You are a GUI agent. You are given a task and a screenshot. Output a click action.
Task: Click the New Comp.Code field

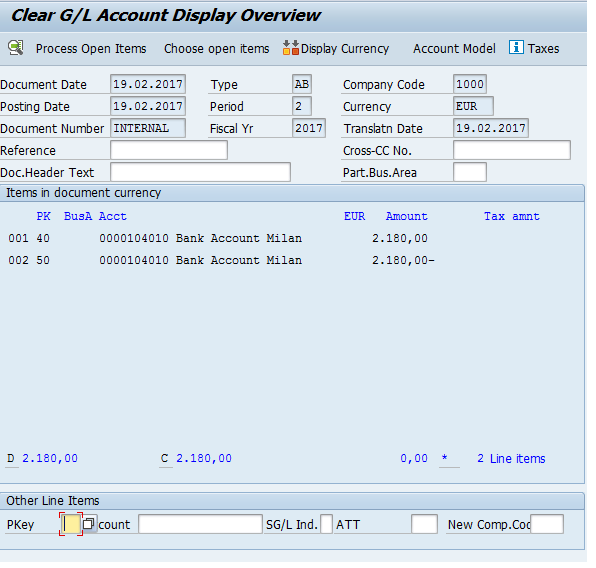coord(547,524)
